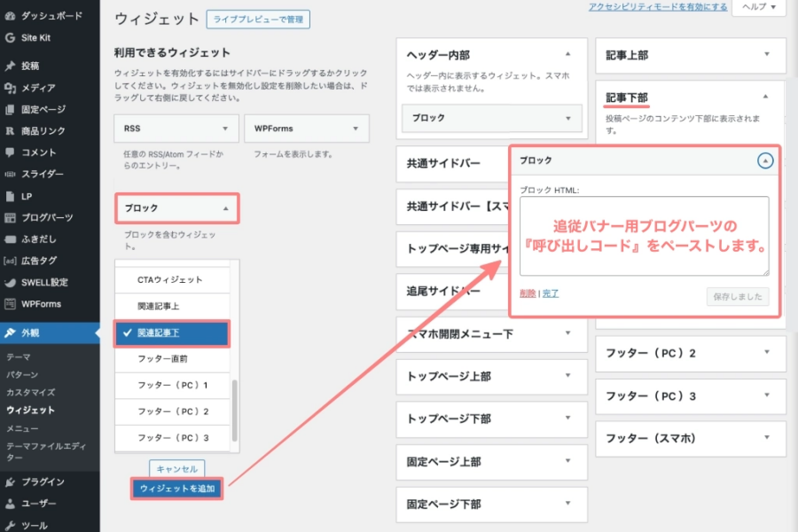Click into the ブロック HTML text area

pyautogui.click(x=645, y=236)
